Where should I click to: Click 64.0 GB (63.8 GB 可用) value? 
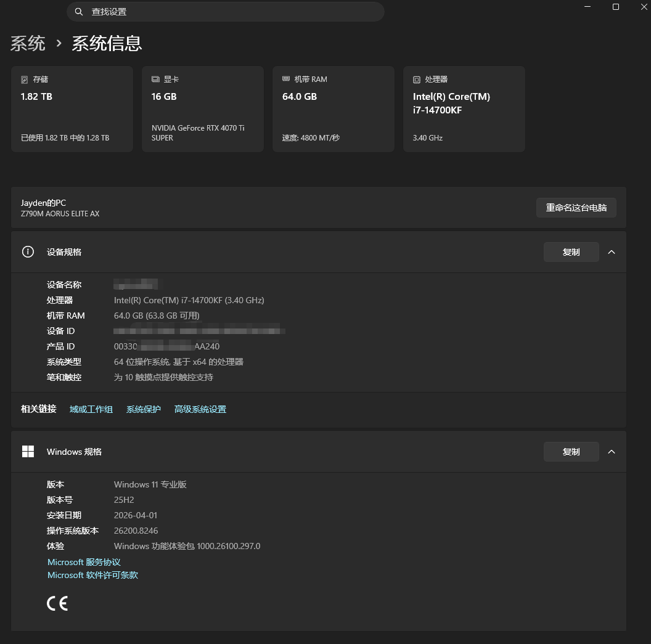point(157,316)
